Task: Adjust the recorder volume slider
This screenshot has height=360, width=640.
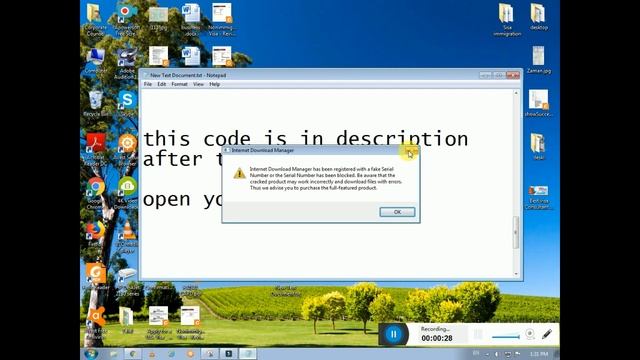Action: 506,337
